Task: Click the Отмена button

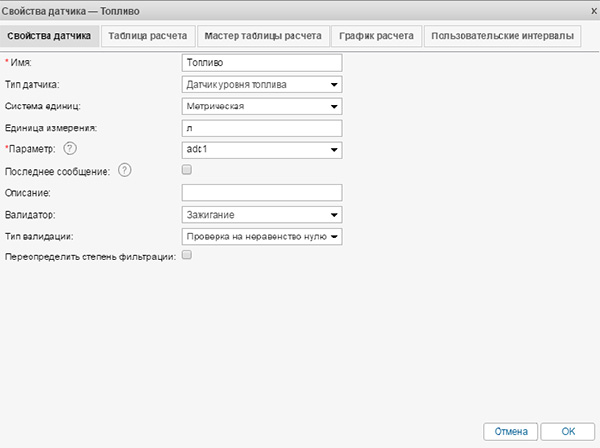Action: pos(511,431)
